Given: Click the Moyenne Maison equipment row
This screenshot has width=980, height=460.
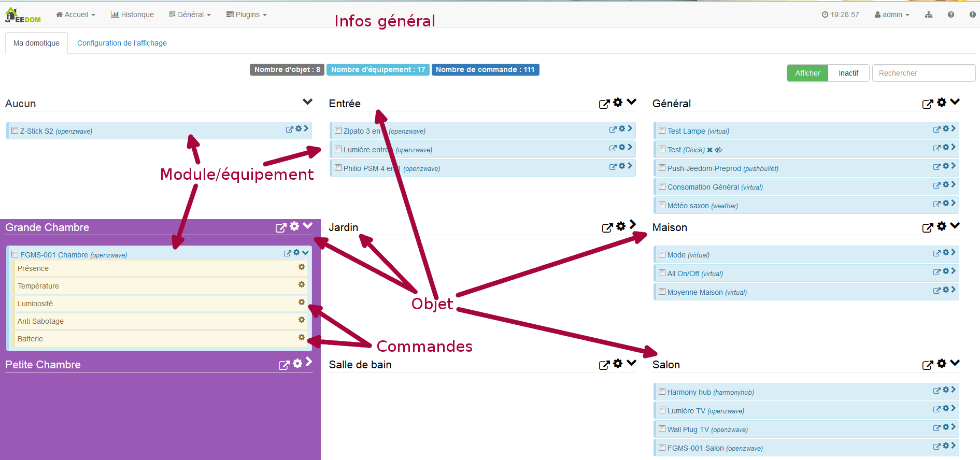Looking at the screenshot, I should click(x=806, y=292).
